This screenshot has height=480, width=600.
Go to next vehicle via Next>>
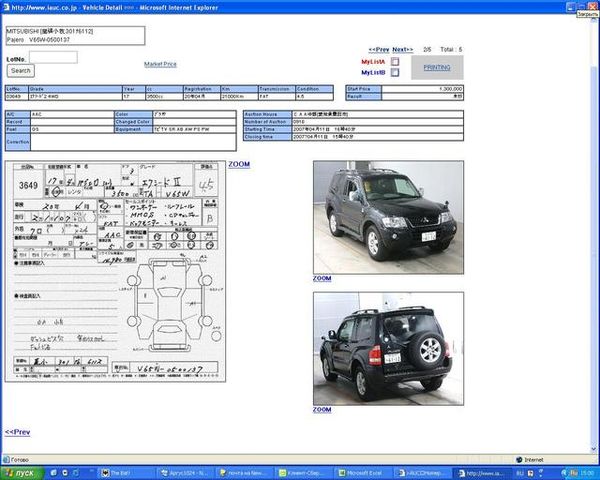tap(403, 50)
